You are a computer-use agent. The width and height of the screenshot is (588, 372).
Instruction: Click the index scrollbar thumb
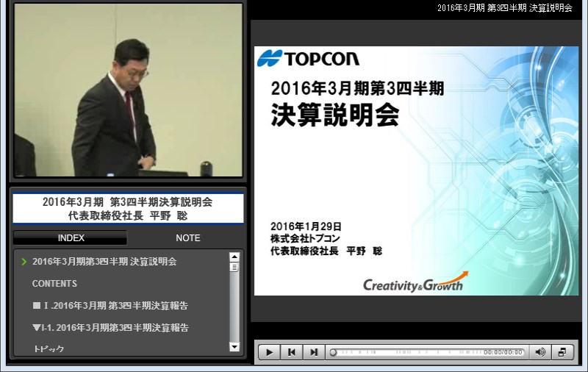point(234,267)
